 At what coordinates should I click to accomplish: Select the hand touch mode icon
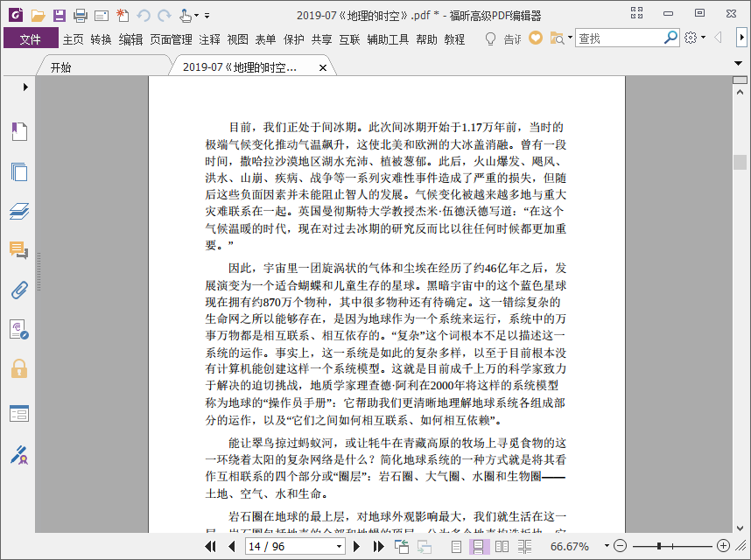click(186, 16)
